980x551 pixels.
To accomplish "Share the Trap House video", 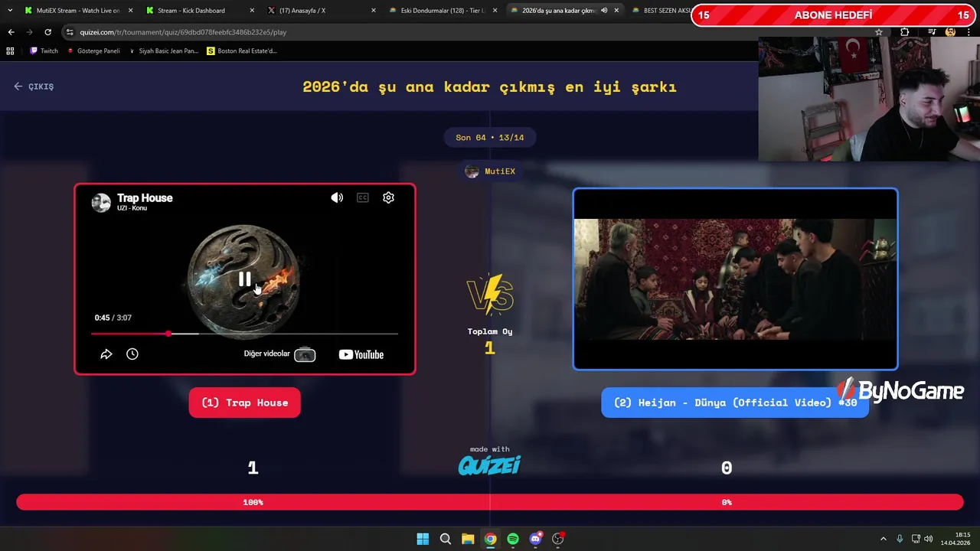I will tap(106, 354).
